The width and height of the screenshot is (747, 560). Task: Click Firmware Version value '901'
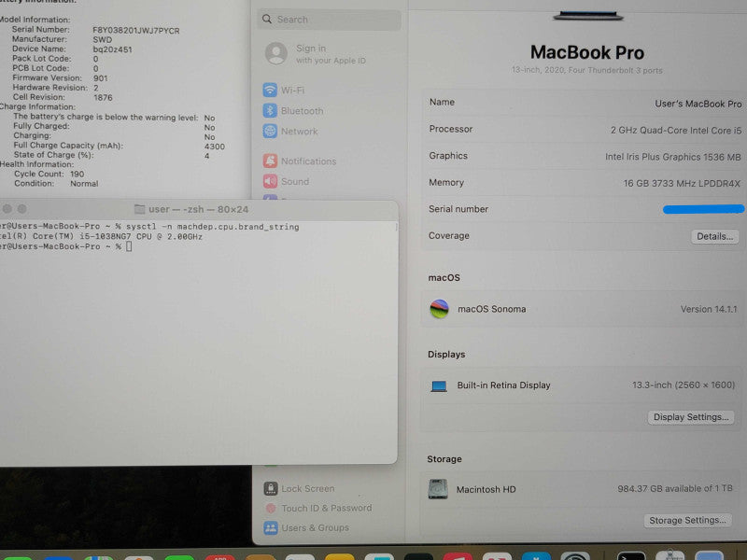[101, 78]
